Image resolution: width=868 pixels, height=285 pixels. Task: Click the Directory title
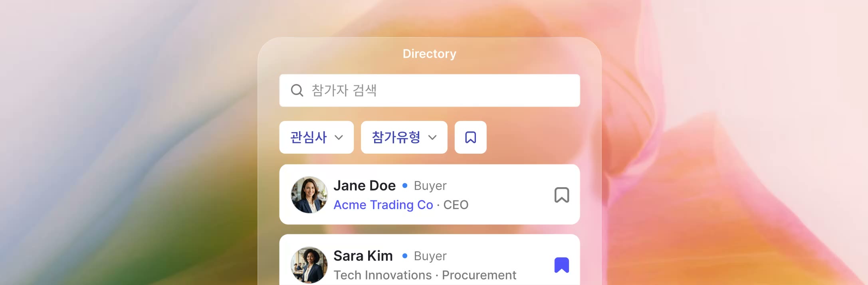[429, 54]
